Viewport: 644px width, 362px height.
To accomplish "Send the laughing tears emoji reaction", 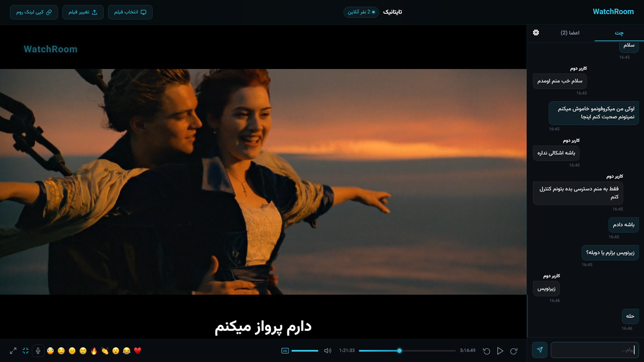I will tap(127, 350).
